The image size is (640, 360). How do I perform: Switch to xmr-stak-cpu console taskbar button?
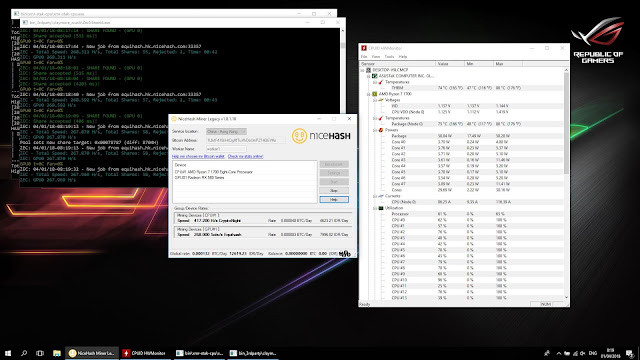pos(199,353)
